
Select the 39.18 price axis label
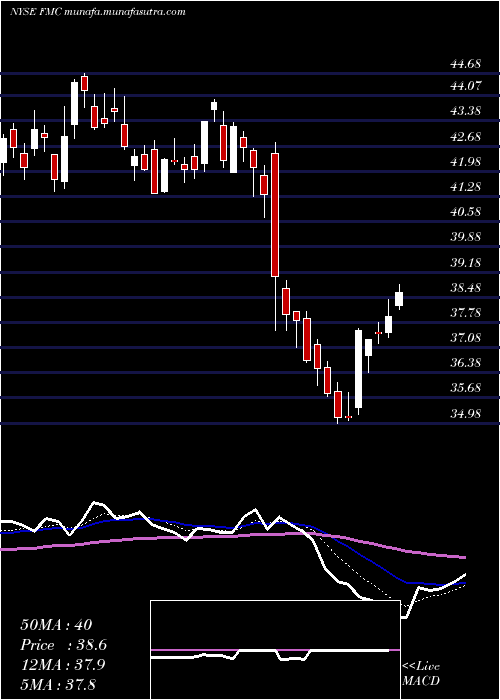pyautogui.click(x=466, y=262)
